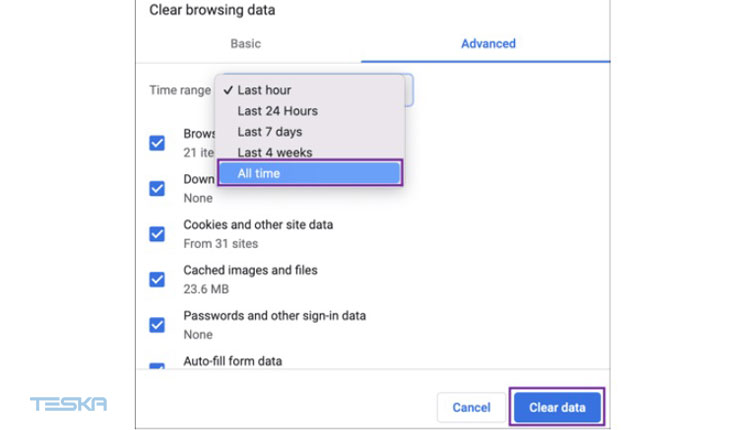
Task: Switch to the Advanced tab
Action: click(488, 44)
